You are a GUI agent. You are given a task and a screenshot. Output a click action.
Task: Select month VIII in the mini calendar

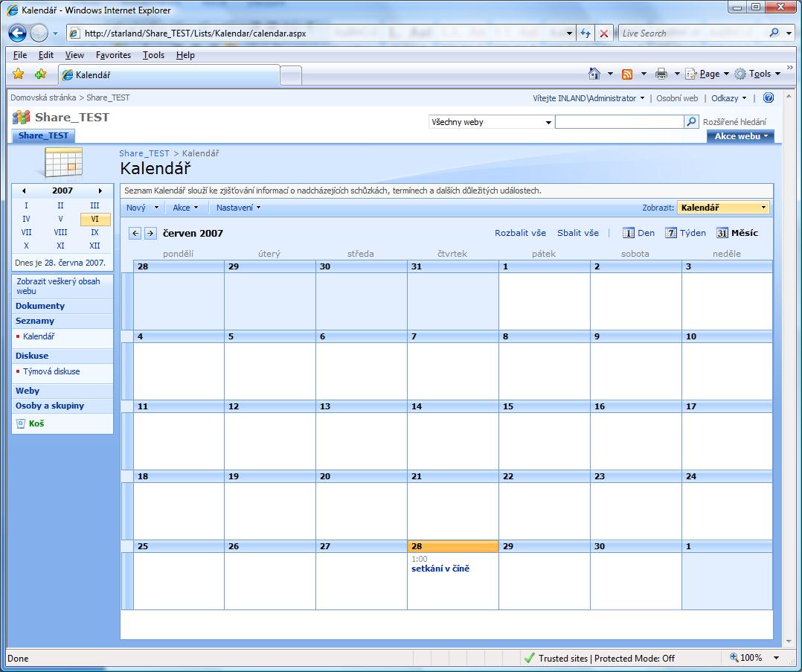coord(60,232)
